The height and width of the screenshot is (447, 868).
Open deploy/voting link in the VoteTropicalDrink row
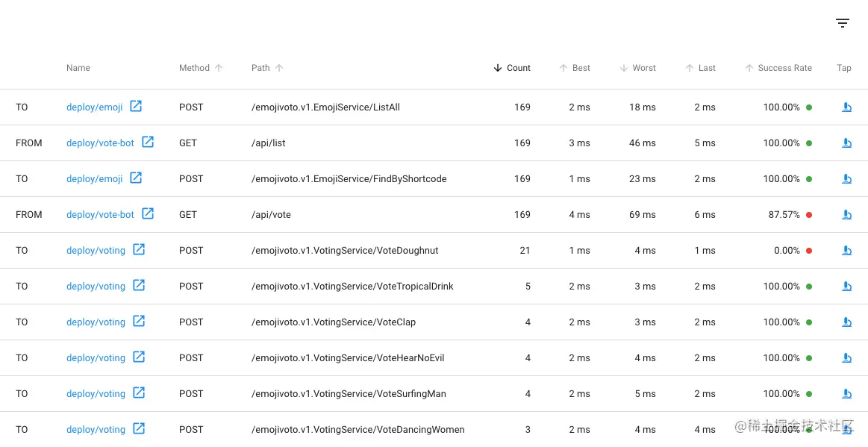click(96, 287)
